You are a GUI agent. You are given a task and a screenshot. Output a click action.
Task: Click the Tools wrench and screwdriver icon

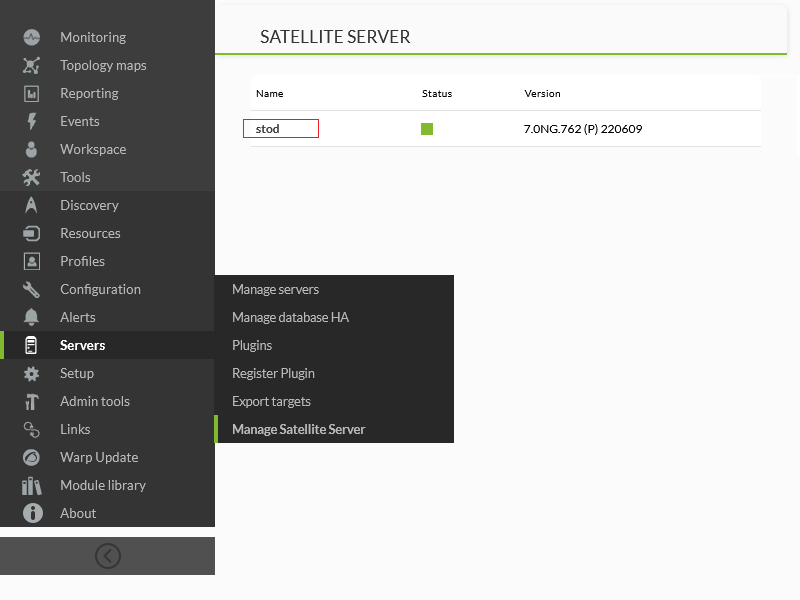32,177
